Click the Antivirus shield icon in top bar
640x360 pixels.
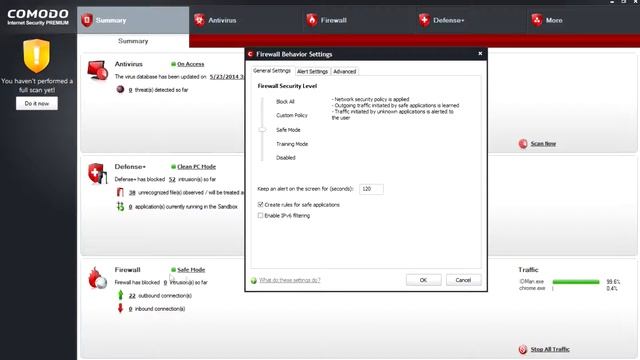tap(199, 20)
